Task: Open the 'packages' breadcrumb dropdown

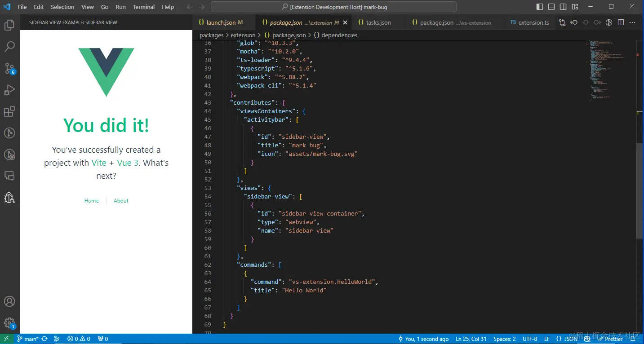Action: click(x=211, y=35)
